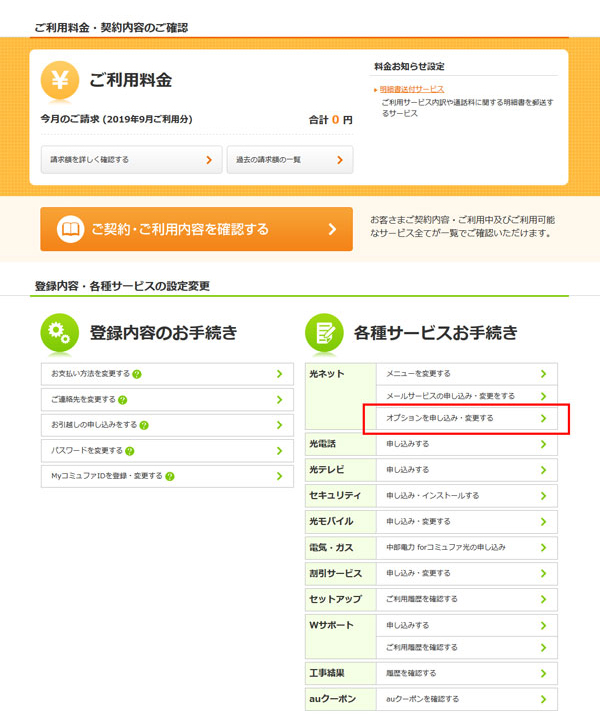Image resolution: width=600 pixels, height=720 pixels.
Task: Click orange arrow on 過去の請求額の一覧
Action: 340,160
